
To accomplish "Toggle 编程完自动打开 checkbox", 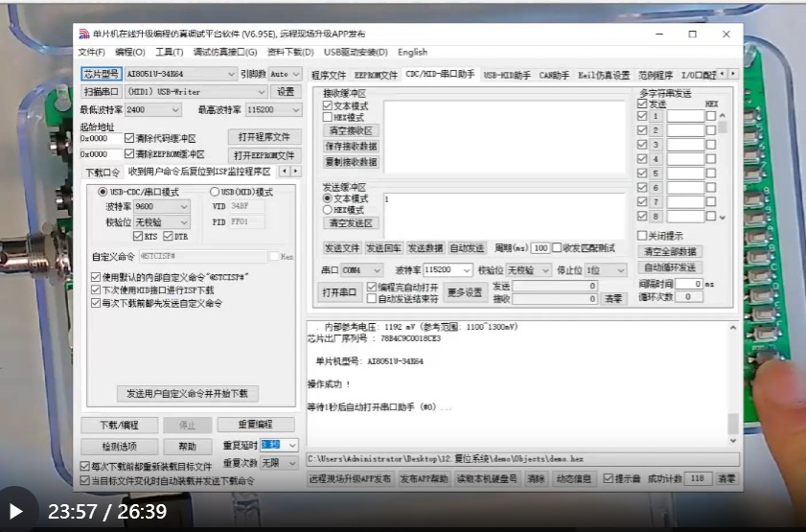I will pyautogui.click(x=372, y=287).
